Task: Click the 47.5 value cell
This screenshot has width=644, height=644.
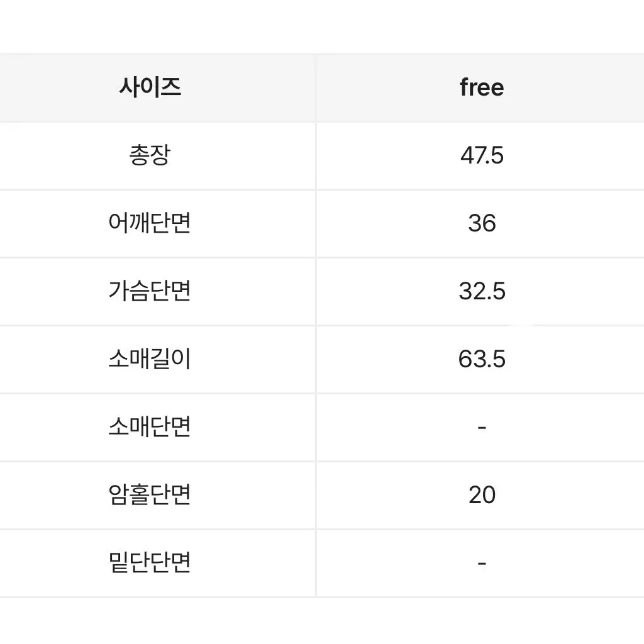Action: 480,156
